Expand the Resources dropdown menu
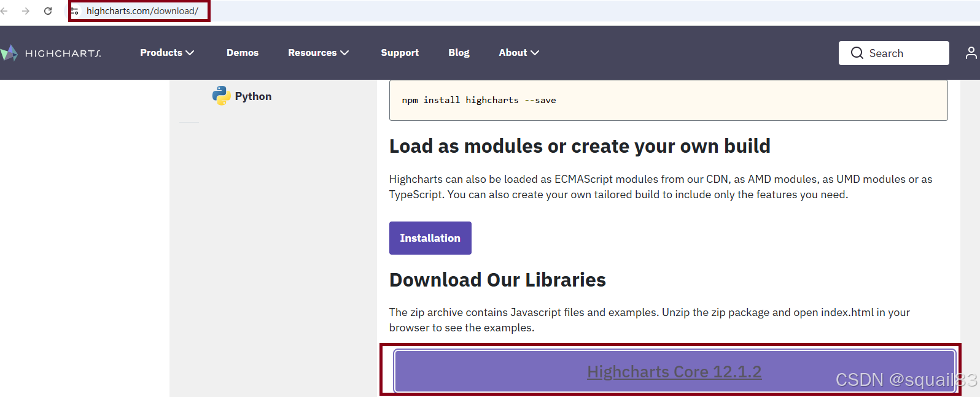This screenshot has height=397, width=980. (319, 53)
